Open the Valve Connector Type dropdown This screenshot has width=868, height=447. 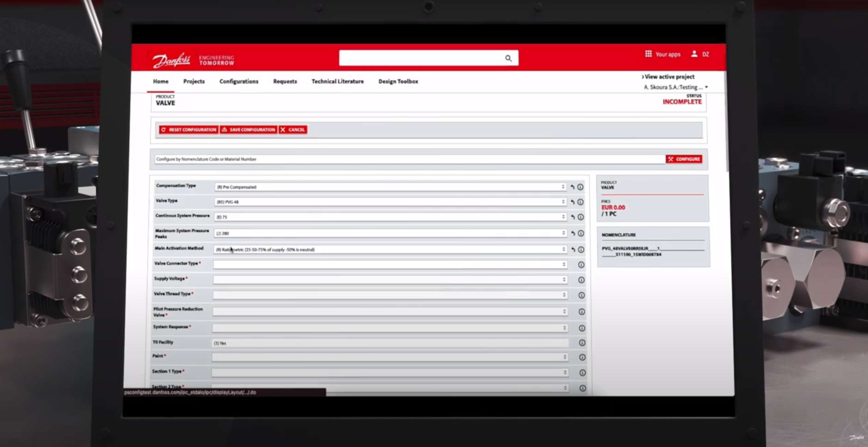tap(389, 265)
